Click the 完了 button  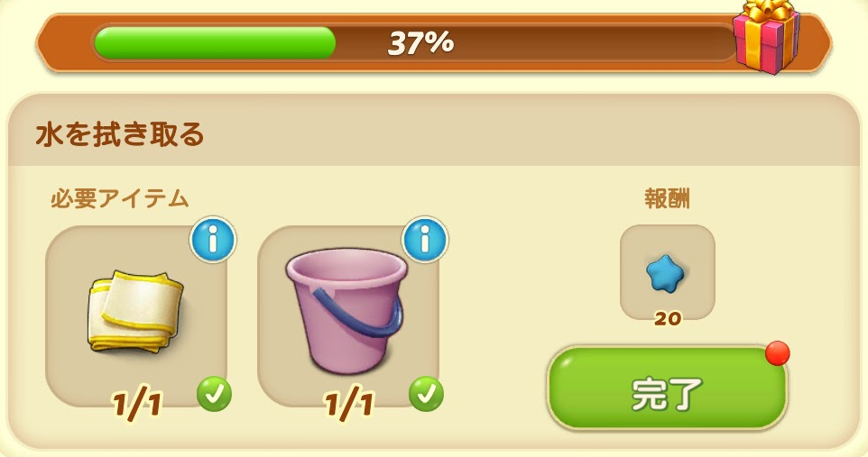click(667, 388)
